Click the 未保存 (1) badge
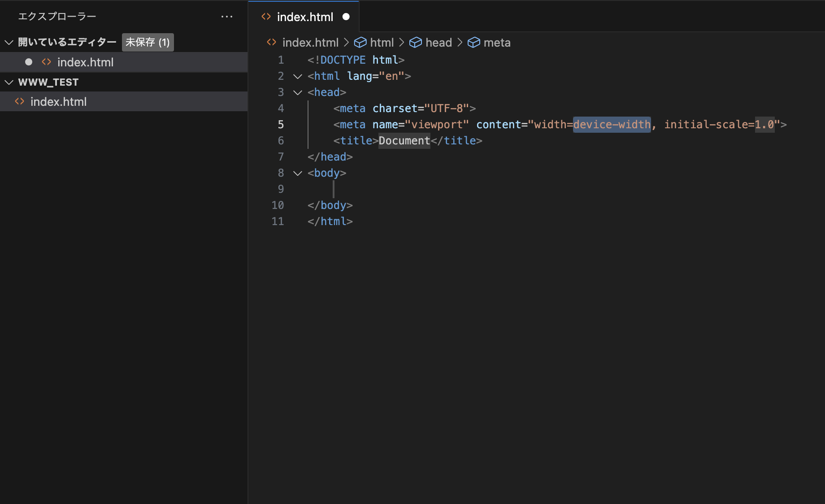 point(148,42)
